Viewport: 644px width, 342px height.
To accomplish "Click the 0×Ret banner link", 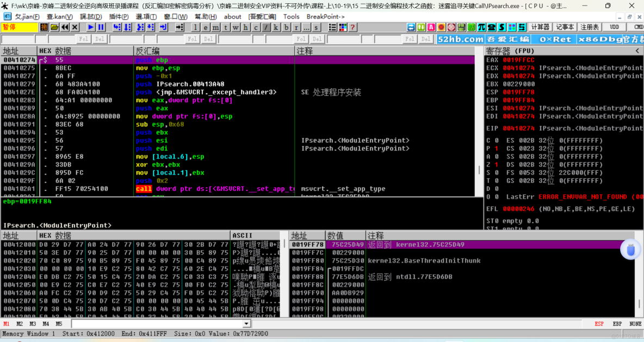I will 555,39.
